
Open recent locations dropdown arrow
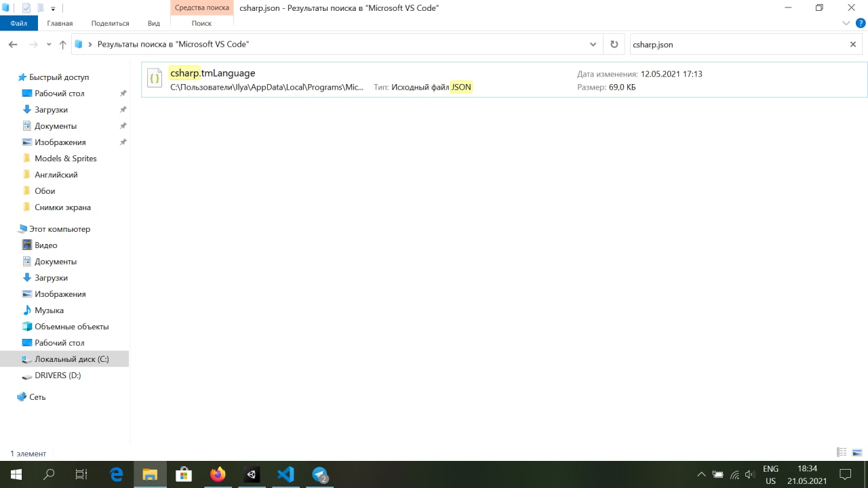pyautogui.click(x=49, y=45)
